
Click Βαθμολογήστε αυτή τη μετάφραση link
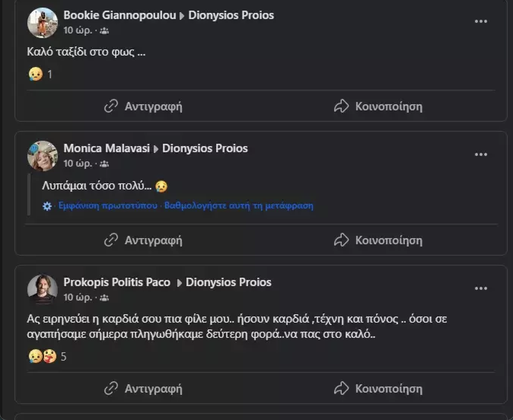pyautogui.click(x=239, y=205)
